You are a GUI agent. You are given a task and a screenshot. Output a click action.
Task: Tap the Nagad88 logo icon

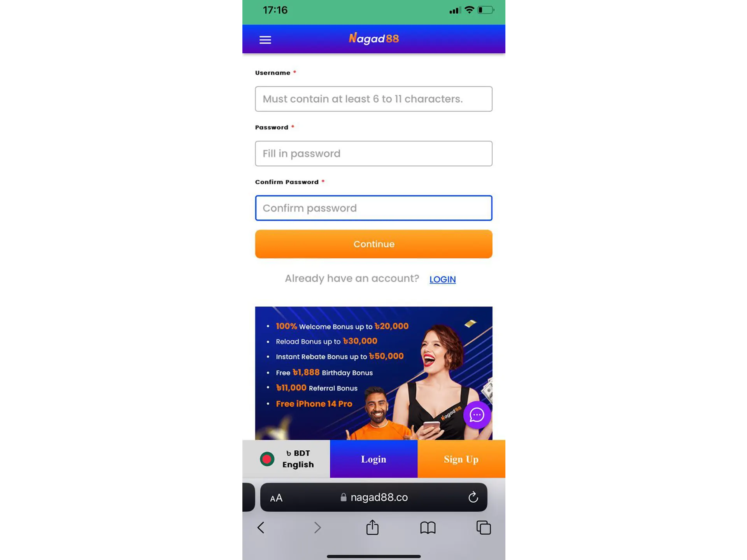[373, 38]
